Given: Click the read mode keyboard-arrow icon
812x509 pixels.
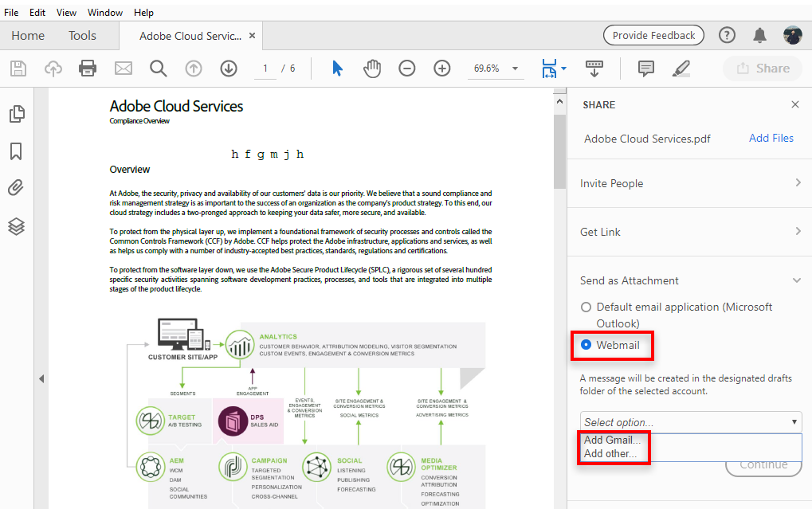Looking at the screenshot, I should click(594, 69).
